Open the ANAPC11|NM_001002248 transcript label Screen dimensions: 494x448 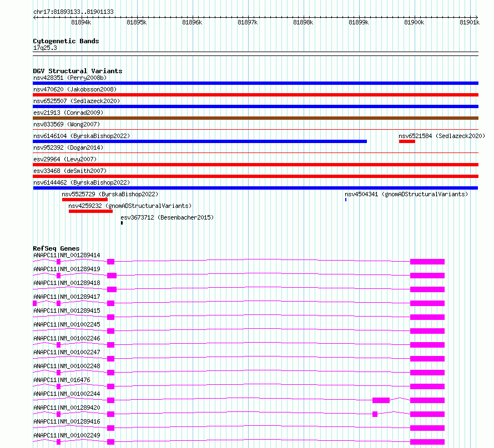click(x=67, y=366)
